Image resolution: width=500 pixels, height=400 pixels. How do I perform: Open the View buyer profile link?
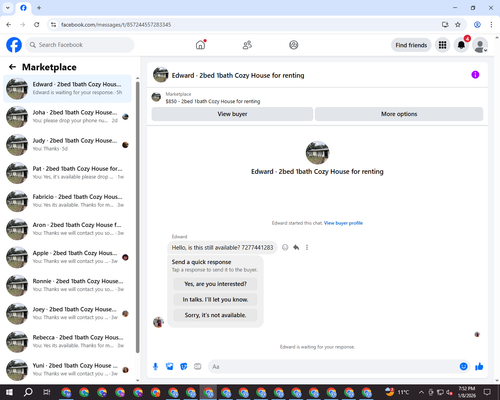(x=343, y=223)
